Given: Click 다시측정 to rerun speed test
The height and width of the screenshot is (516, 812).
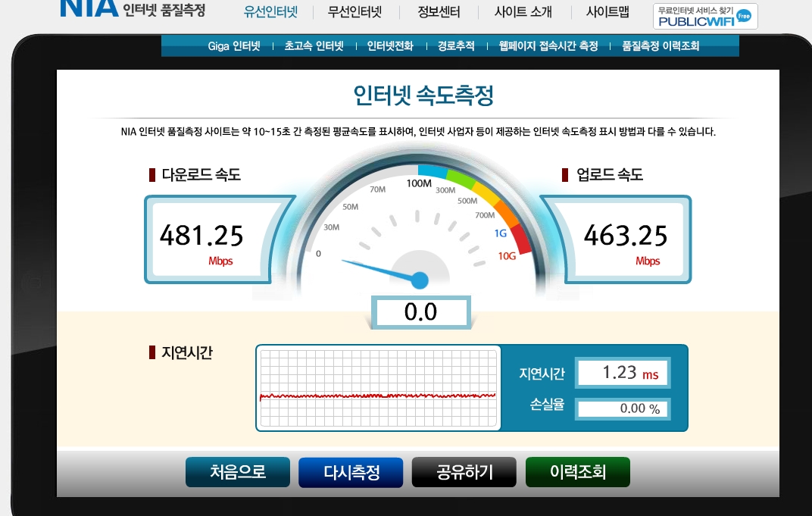Looking at the screenshot, I should coord(351,472).
